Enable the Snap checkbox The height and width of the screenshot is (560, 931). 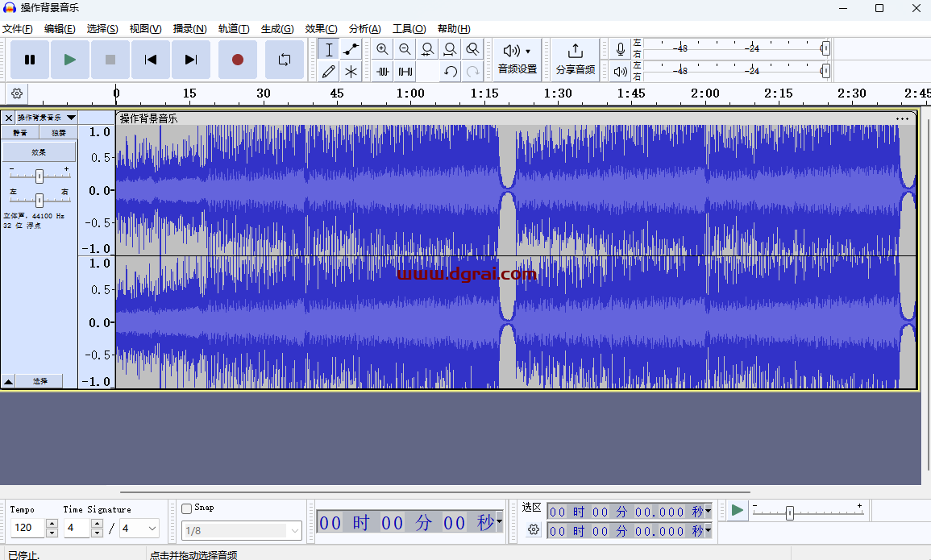186,508
